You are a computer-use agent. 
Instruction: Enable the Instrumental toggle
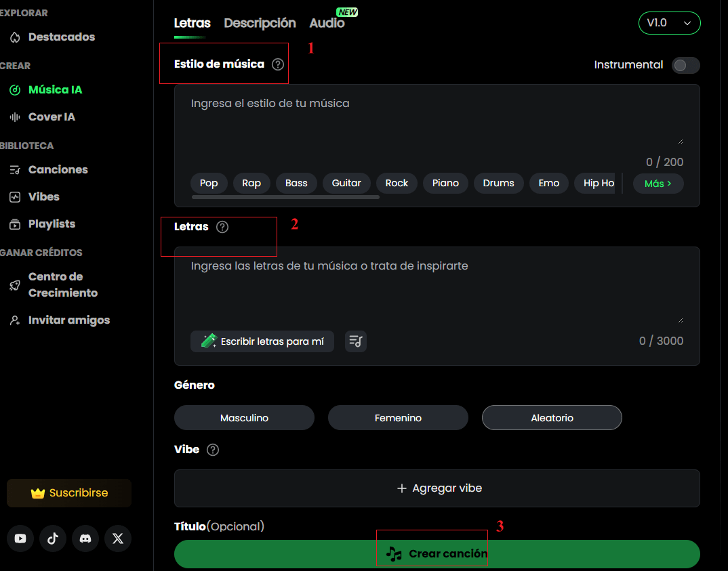click(685, 65)
